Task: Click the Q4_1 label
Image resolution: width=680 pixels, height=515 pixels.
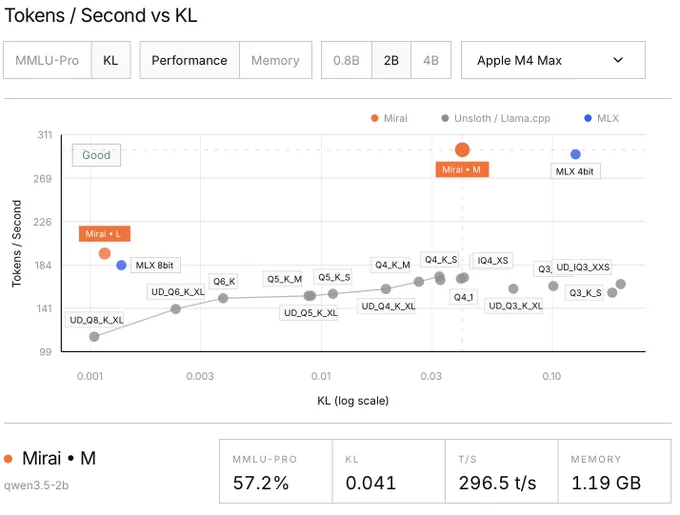Action: click(x=463, y=297)
